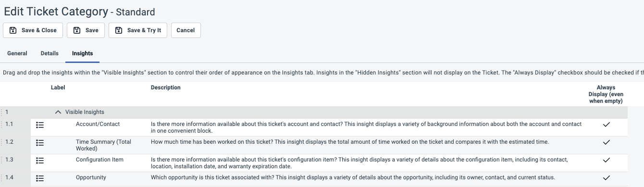Click the floppy disk icon on Save button
The height and width of the screenshot is (187, 644).
77,30
